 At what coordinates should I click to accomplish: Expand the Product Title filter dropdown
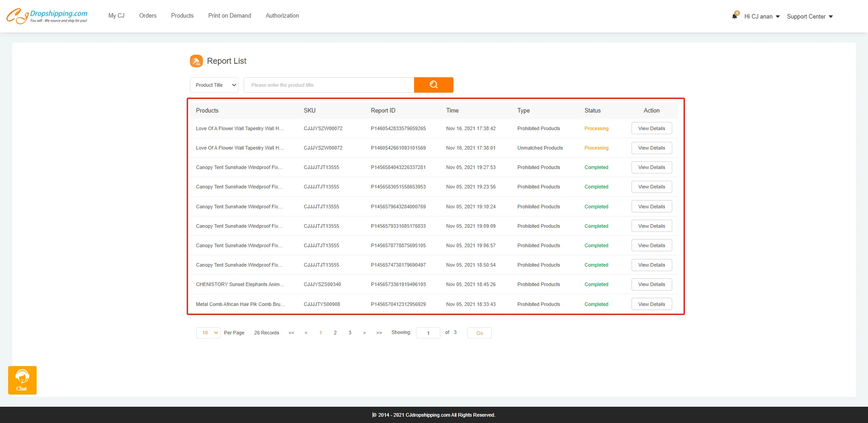point(214,85)
